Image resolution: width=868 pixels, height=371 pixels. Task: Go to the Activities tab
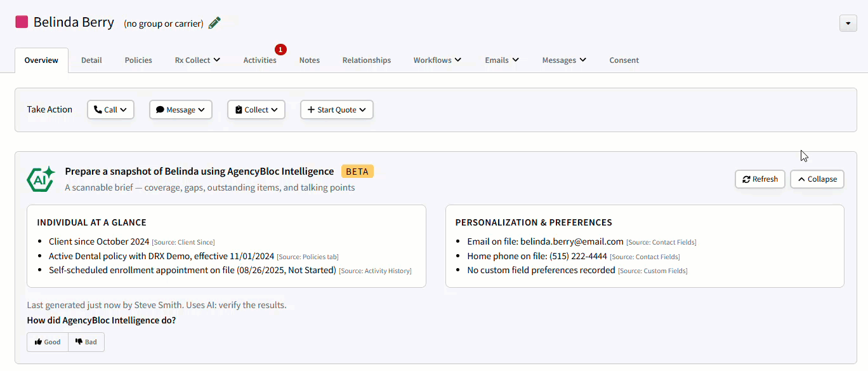(x=260, y=60)
